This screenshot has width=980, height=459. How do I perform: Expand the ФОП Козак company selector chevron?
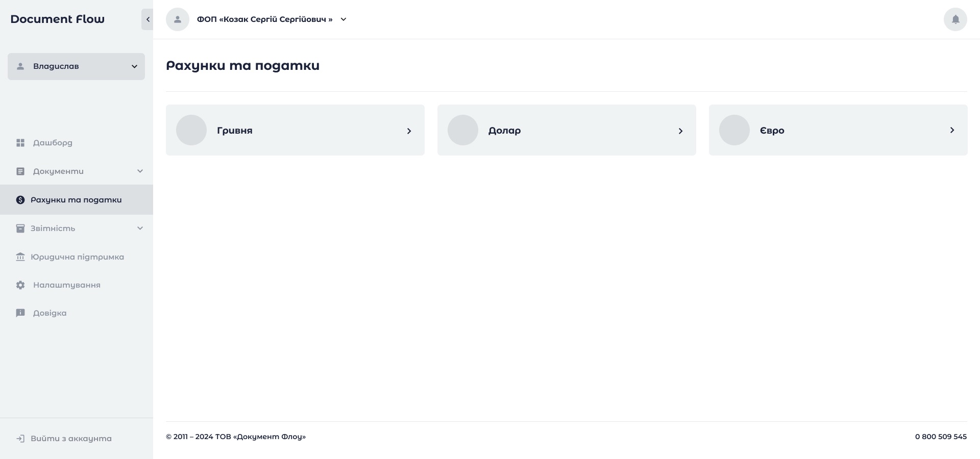tap(344, 19)
